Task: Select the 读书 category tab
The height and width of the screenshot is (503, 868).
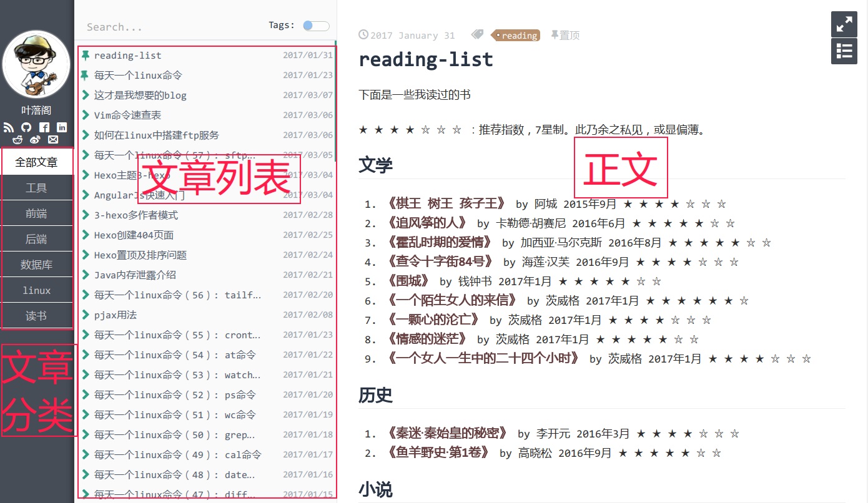Action: (36, 315)
